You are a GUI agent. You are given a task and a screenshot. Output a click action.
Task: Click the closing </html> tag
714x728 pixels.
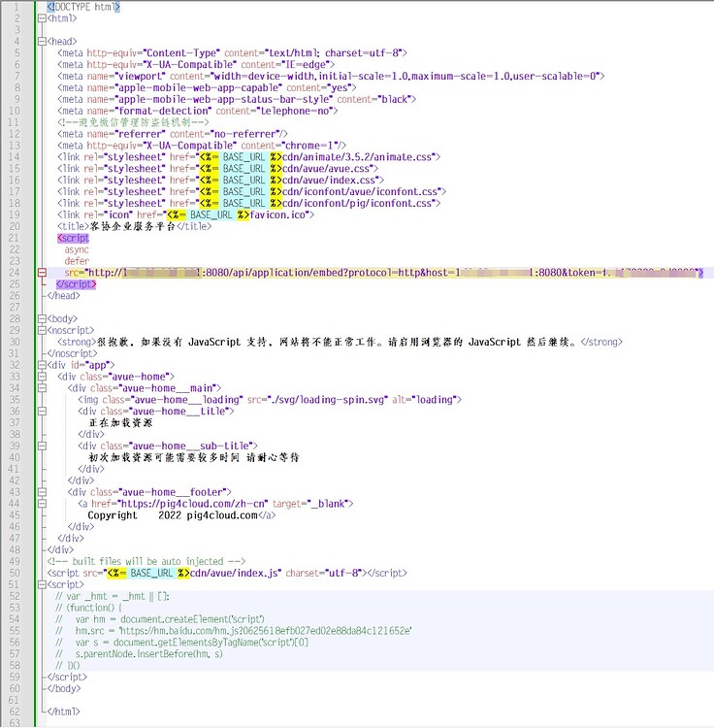pyautogui.click(x=64, y=711)
